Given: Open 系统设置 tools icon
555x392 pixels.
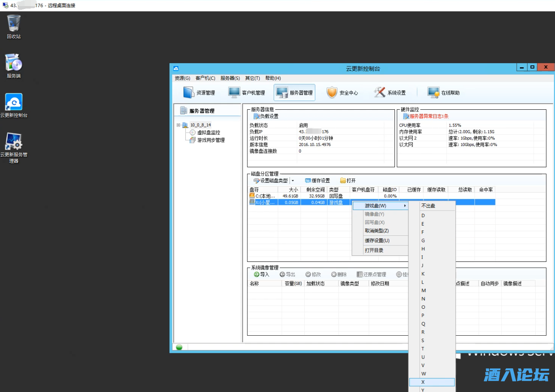Looking at the screenshot, I should tap(380, 93).
